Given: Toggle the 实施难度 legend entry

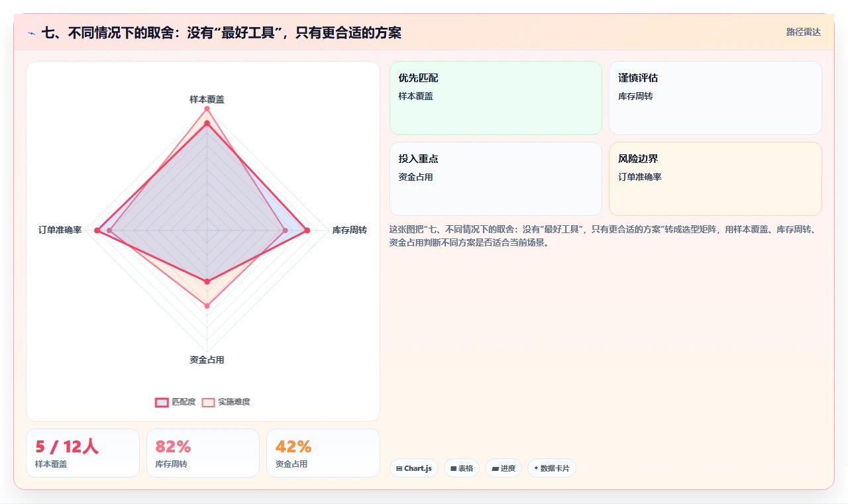Looking at the screenshot, I should point(226,402).
